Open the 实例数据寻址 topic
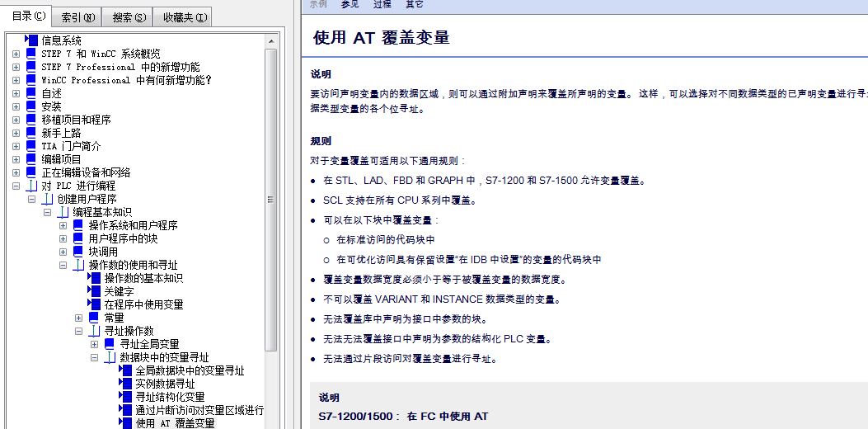 click(x=165, y=384)
